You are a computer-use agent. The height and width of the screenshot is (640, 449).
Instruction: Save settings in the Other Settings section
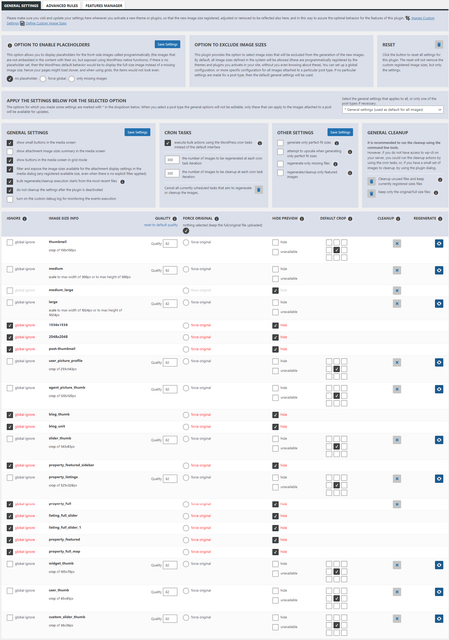340,132
